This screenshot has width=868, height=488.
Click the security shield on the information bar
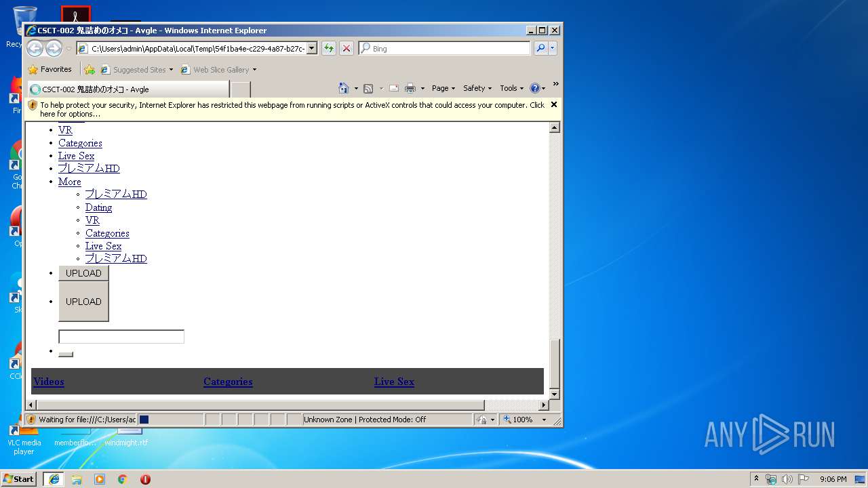(33, 105)
